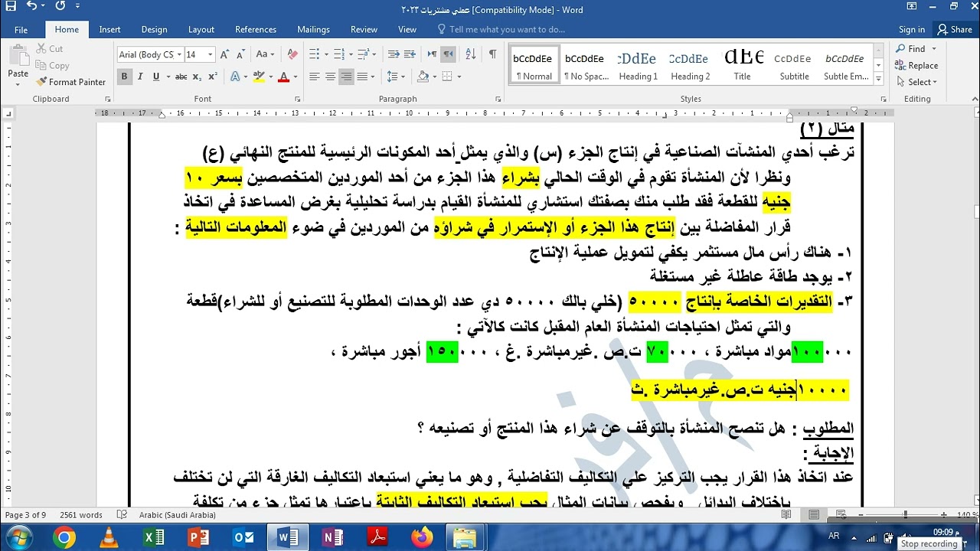Increase font size with Grow Font
Viewport: 980px width, 551px height.
click(x=224, y=54)
